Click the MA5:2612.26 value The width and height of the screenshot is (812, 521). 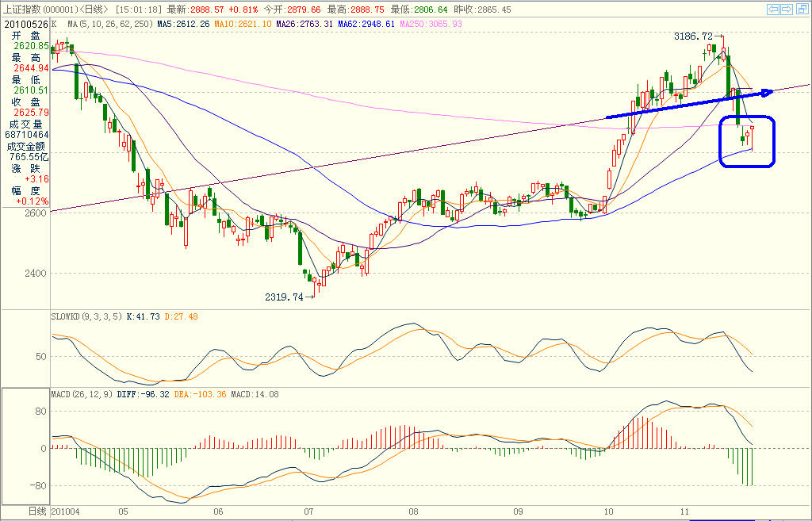(x=183, y=25)
